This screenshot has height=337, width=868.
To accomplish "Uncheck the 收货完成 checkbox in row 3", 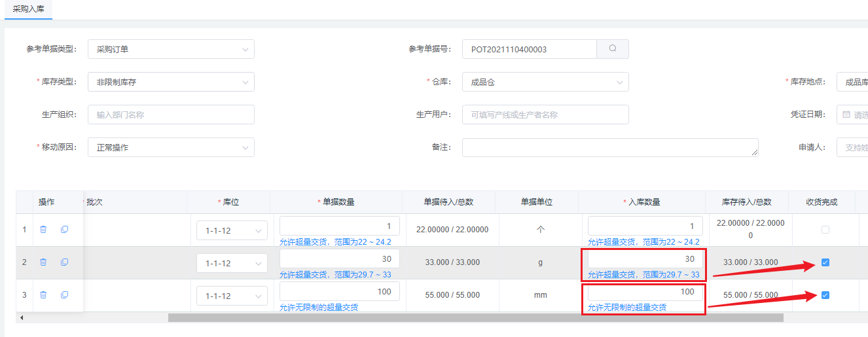I will (x=825, y=295).
